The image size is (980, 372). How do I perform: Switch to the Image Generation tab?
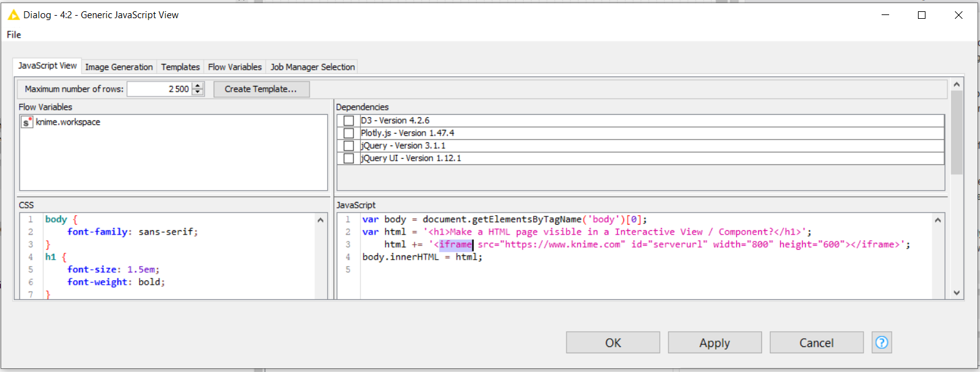pos(118,66)
